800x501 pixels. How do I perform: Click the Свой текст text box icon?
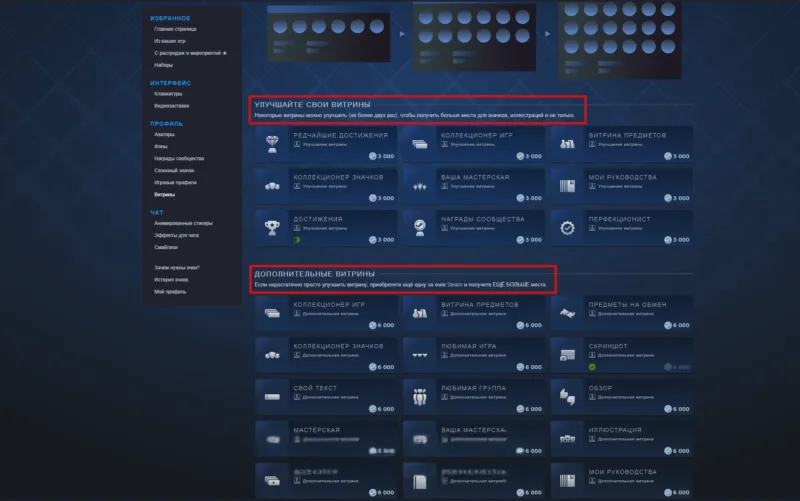(x=272, y=397)
